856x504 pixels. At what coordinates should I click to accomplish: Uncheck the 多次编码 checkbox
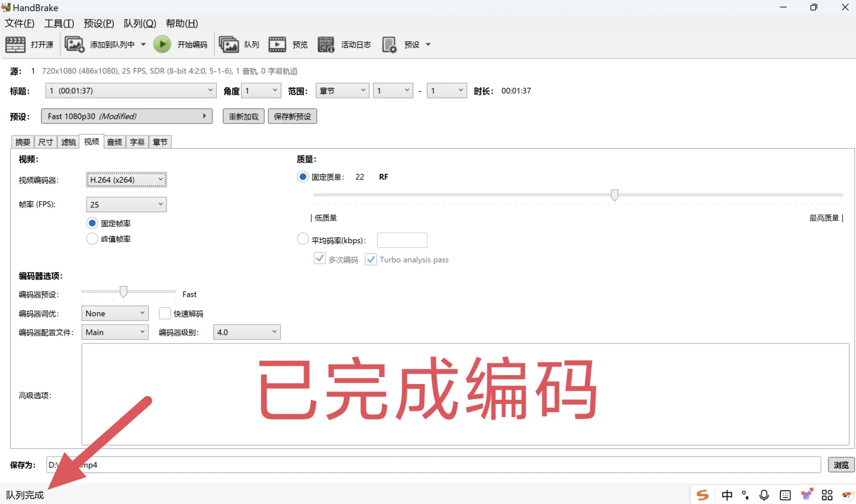tap(319, 258)
